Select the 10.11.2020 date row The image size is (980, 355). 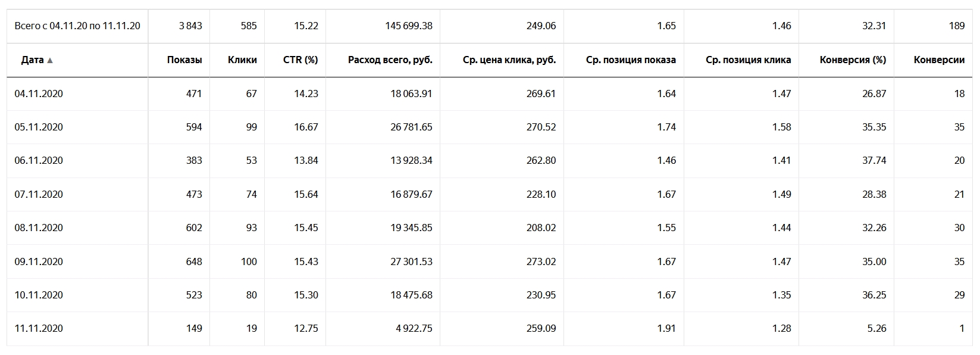coord(39,295)
